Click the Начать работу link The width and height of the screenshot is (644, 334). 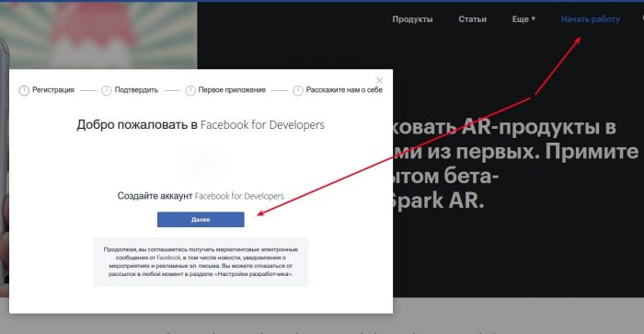click(591, 19)
